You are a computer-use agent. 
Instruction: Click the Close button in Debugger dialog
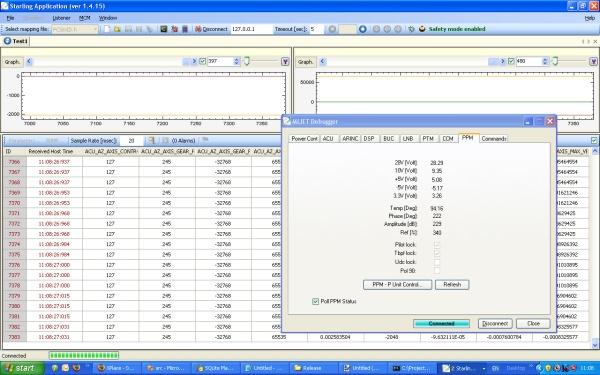pos(533,324)
